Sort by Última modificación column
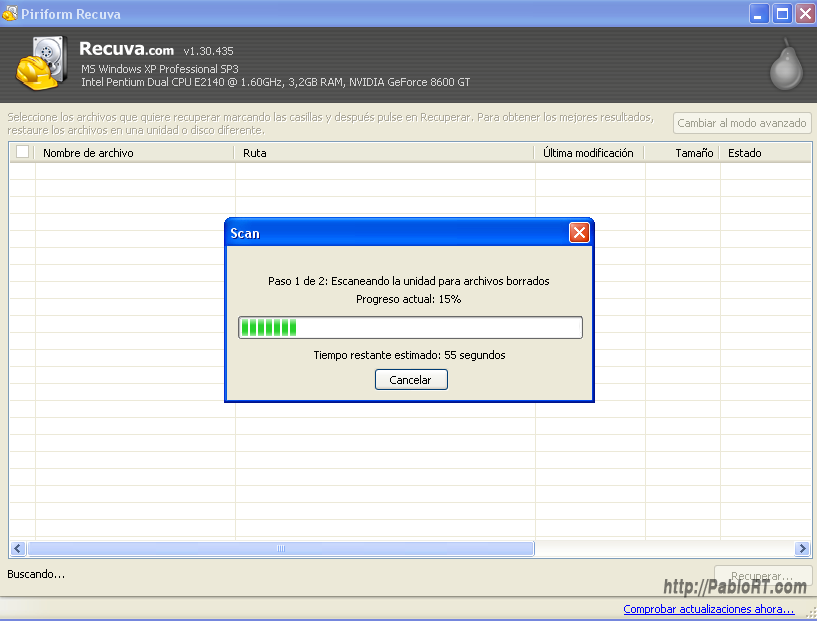The width and height of the screenshot is (817, 621). [588, 153]
